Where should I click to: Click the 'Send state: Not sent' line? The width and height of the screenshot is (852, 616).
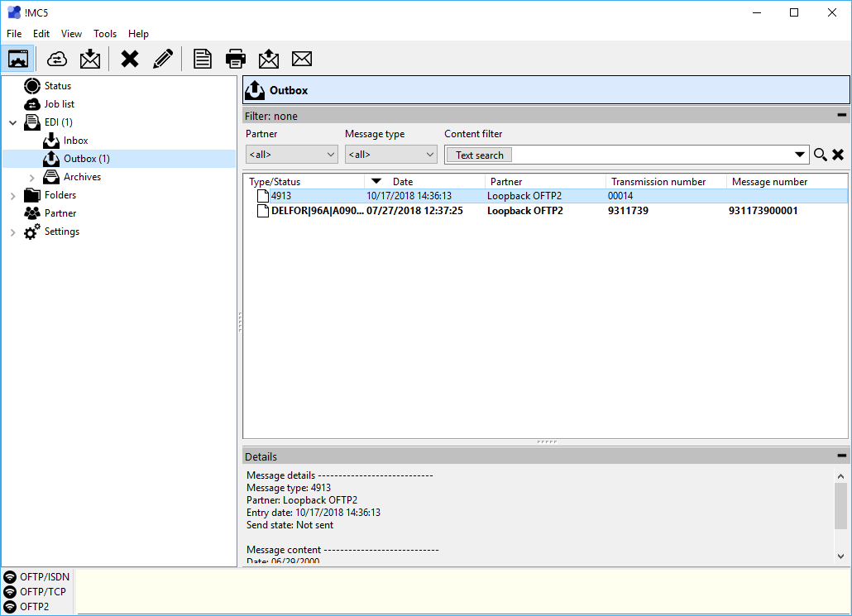coord(290,525)
